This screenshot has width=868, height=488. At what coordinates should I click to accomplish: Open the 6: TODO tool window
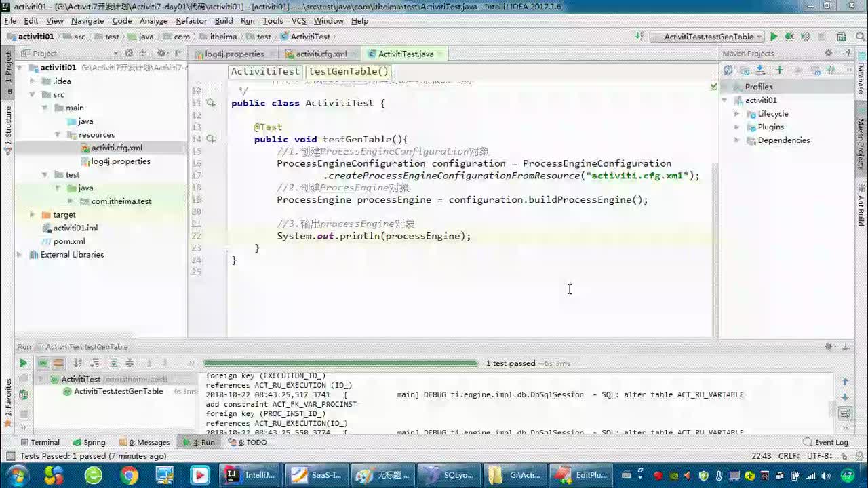coord(248,442)
